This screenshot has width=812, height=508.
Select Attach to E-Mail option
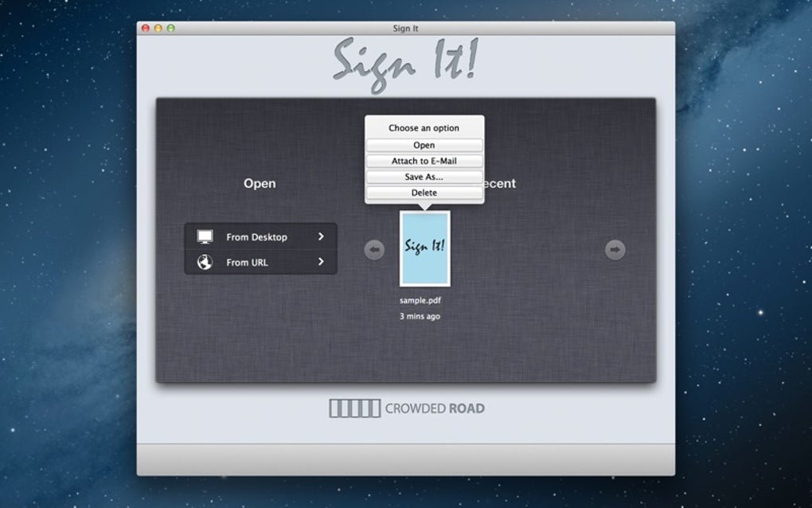point(424,160)
